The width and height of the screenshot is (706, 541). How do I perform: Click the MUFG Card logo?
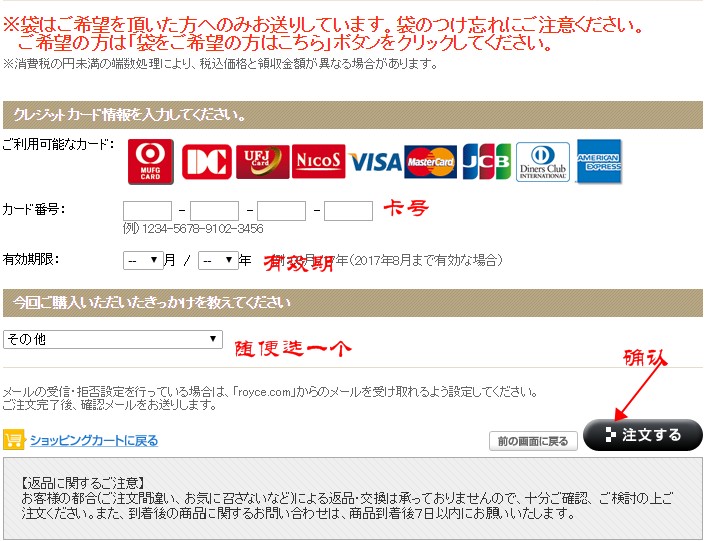click(x=150, y=161)
